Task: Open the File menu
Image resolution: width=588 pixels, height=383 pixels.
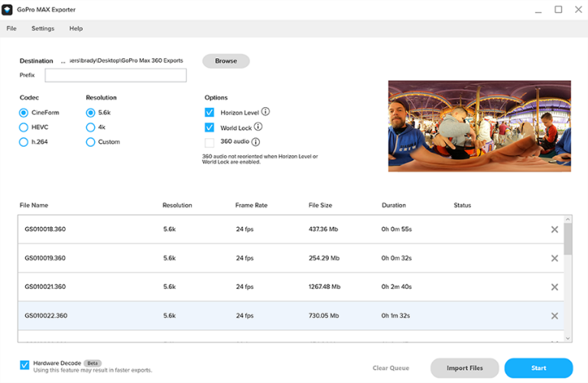Action: pos(11,28)
